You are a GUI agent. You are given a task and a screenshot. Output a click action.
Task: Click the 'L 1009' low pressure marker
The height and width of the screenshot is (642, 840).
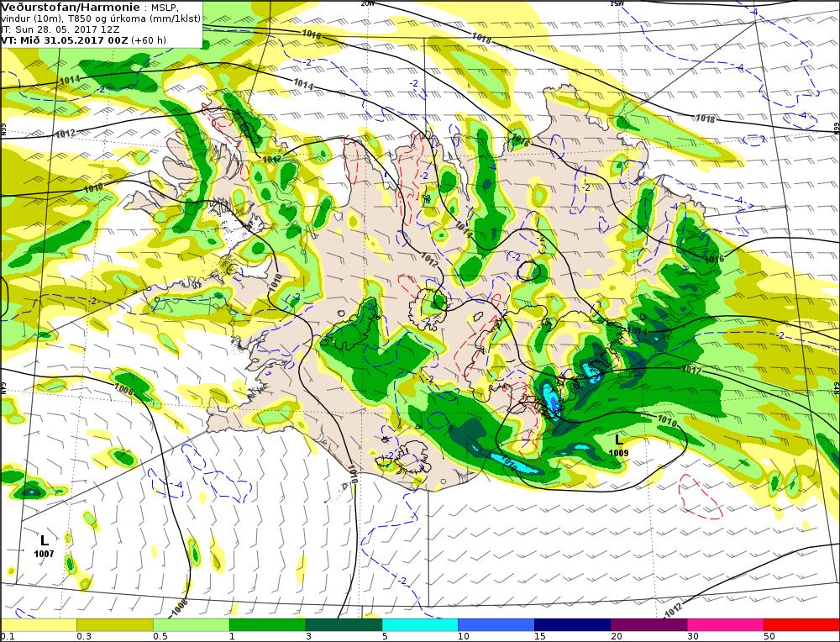coord(618,445)
